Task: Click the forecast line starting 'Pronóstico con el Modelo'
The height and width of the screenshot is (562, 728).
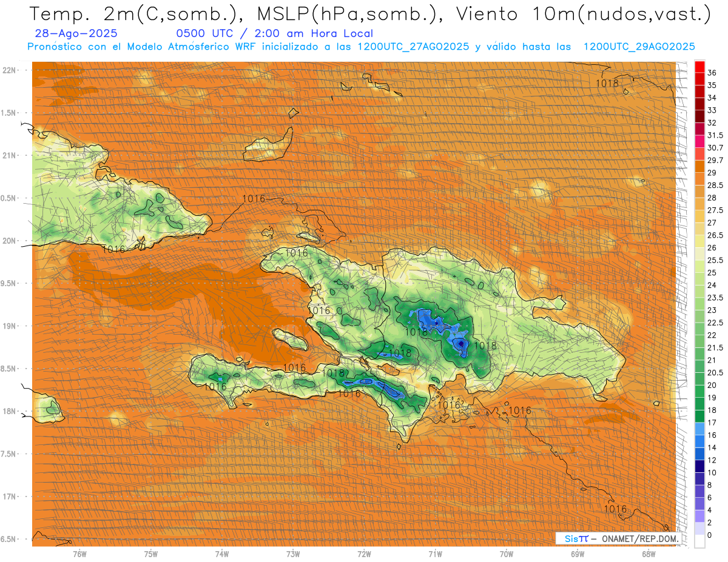Action: pyautogui.click(x=361, y=47)
